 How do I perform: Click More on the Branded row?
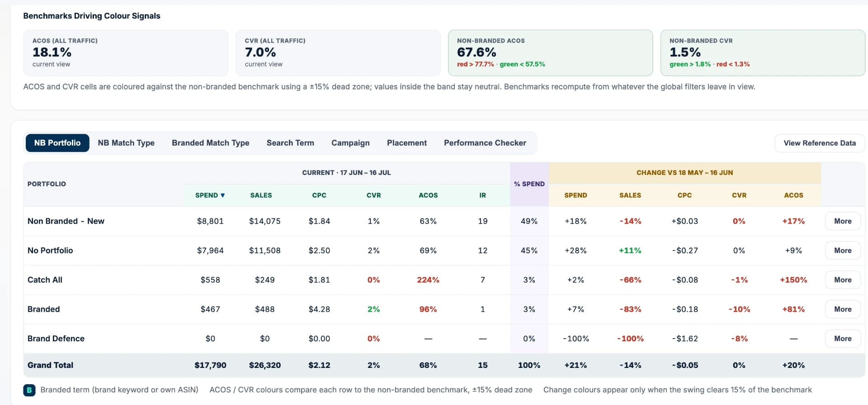tap(843, 309)
